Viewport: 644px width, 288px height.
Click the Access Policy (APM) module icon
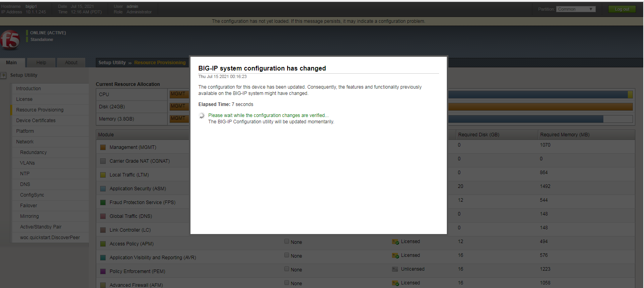103,244
